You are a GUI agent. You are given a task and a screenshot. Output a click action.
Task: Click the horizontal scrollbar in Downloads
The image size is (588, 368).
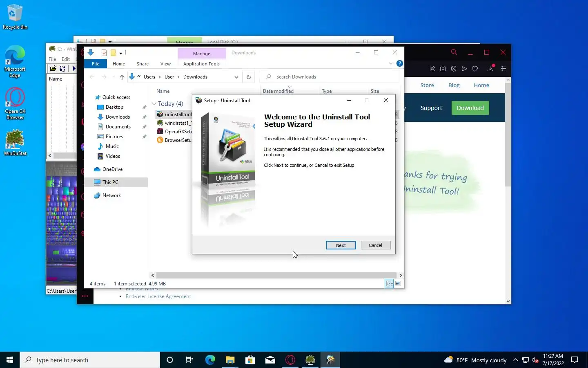click(x=276, y=275)
